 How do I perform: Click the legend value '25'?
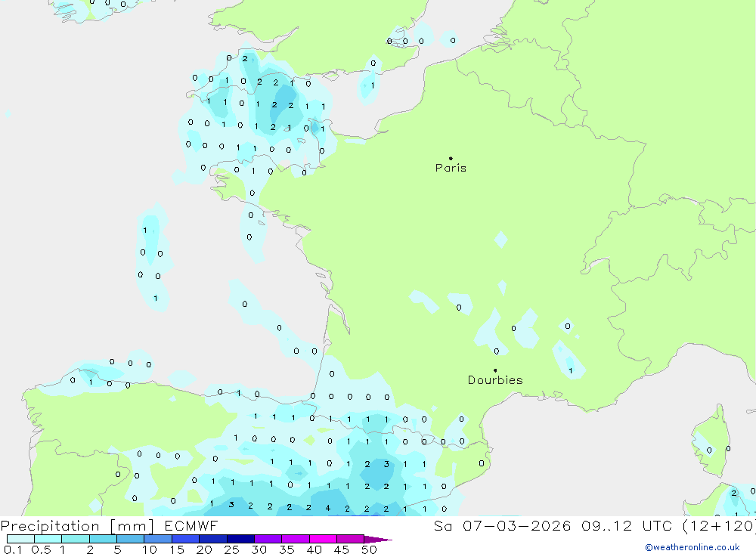231,549
